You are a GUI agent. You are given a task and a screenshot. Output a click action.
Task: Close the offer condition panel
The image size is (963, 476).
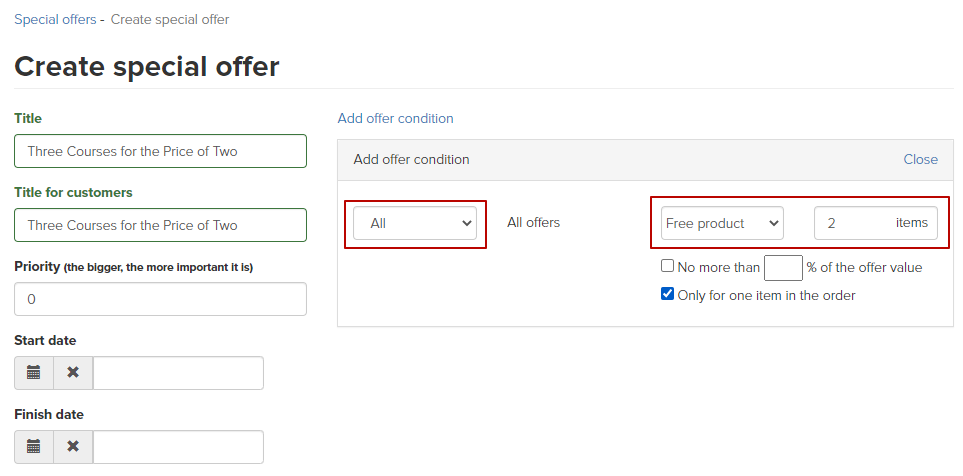coord(920,160)
